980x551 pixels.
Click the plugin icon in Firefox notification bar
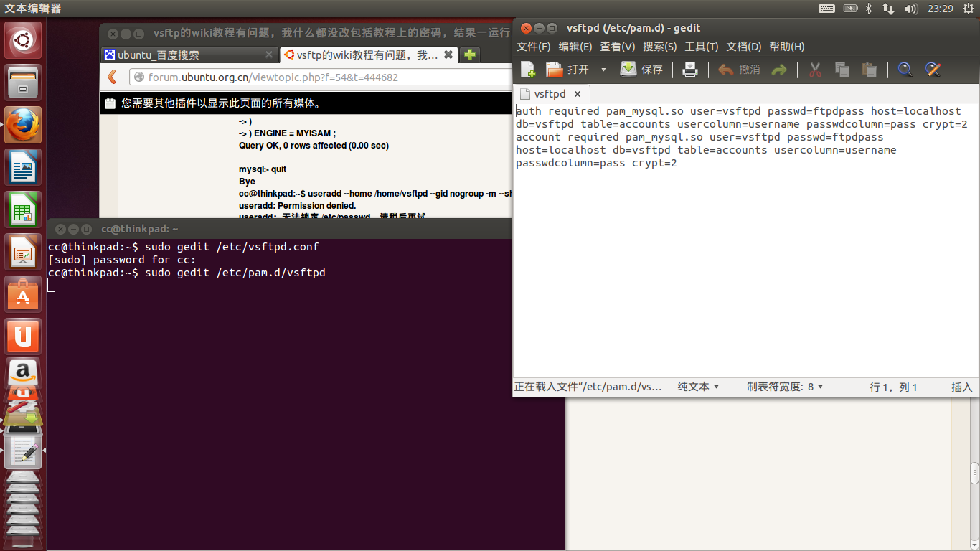(x=110, y=103)
